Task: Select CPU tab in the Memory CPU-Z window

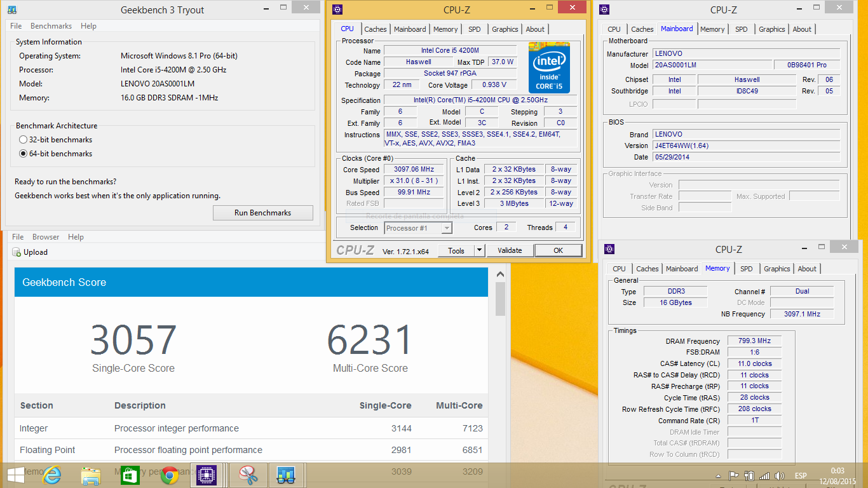Action: tap(619, 269)
